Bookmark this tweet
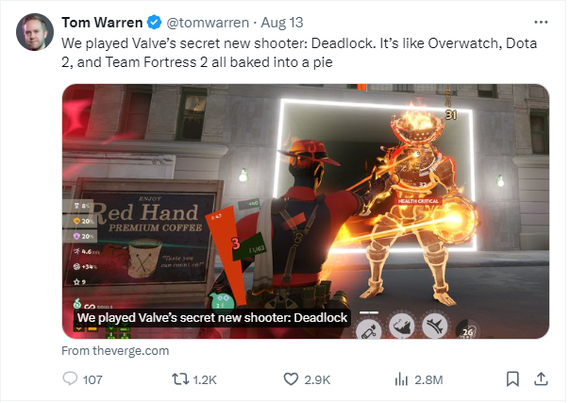The height and width of the screenshot is (403, 570). (513, 379)
